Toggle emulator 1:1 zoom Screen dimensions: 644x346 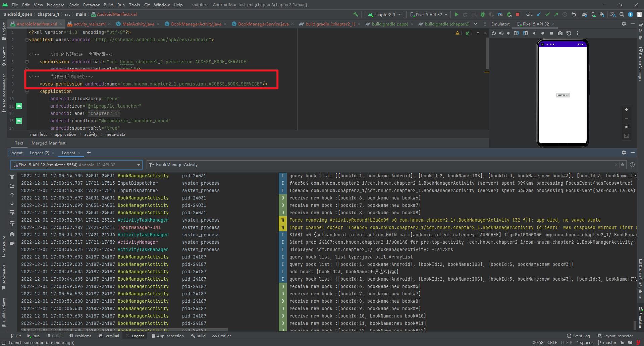click(626, 127)
